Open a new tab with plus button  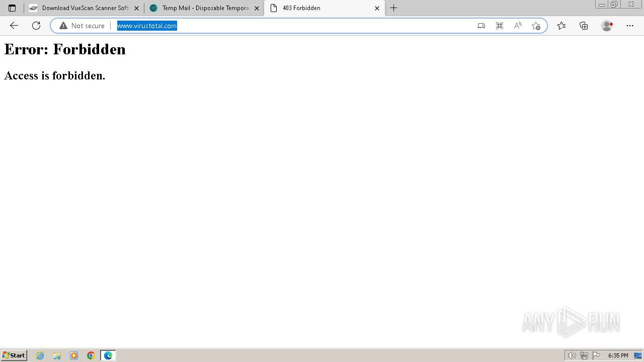point(394,8)
